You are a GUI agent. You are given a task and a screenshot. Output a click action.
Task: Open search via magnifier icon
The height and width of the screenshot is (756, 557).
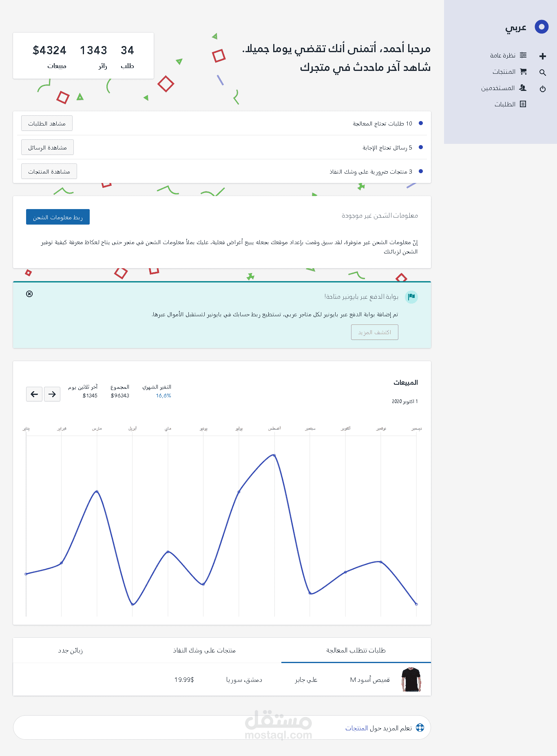tap(542, 73)
